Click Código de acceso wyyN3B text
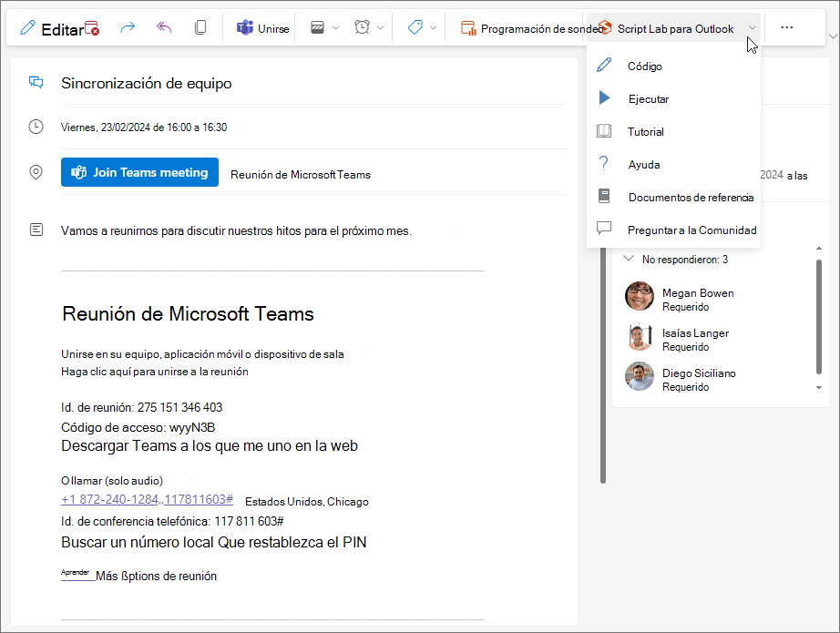Viewport: 840px width, 633px height. pos(138,427)
